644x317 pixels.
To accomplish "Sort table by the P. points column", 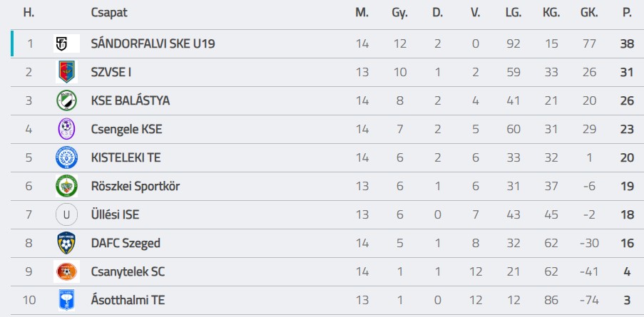I will point(627,12).
